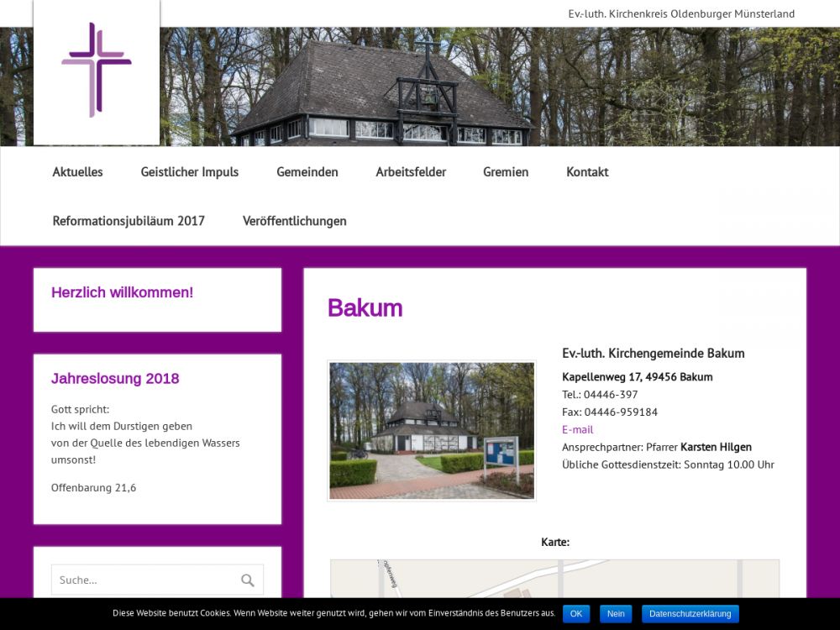This screenshot has width=840, height=630.
Task: Accept cookies with the OK button
Action: [x=576, y=614]
